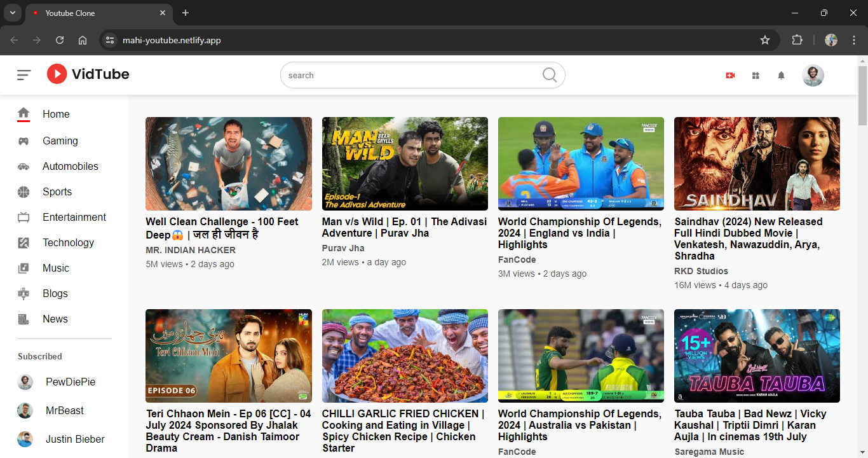
Task: Open Chrome profile avatar in toolbar
Action: pyautogui.click(x=831, y=40)
